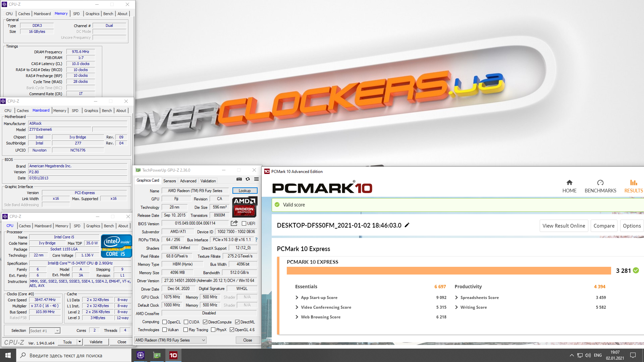Click the GPU-Z taskbar icon
Image resolution: width=644 pixels, height=362 pixels.
157,355
